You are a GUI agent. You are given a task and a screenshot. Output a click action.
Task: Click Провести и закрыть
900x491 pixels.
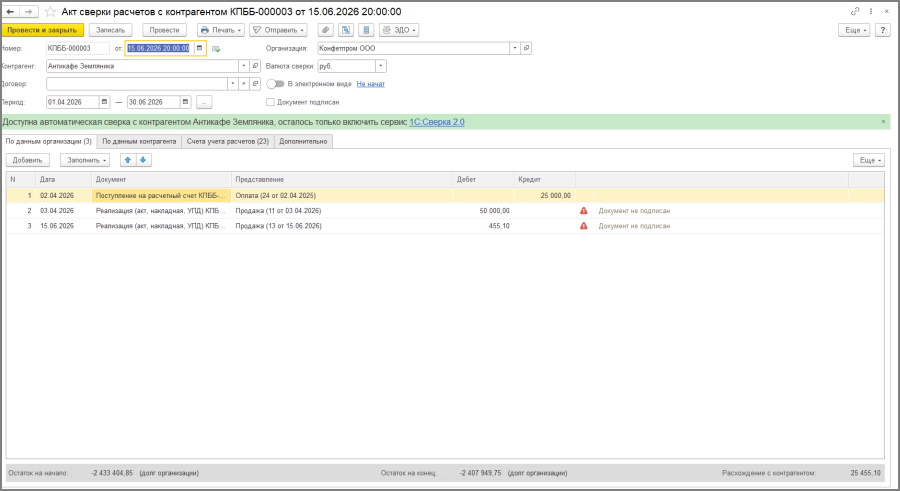pos(42,30)
